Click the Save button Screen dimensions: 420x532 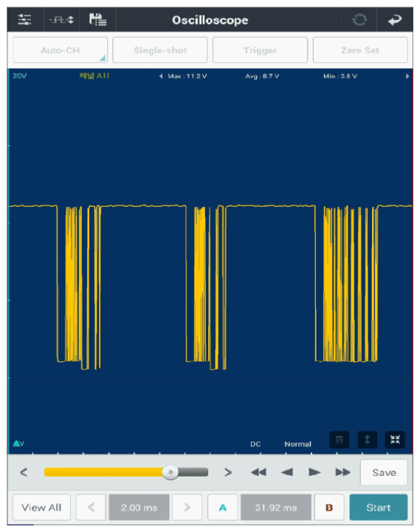coord(384,473)
